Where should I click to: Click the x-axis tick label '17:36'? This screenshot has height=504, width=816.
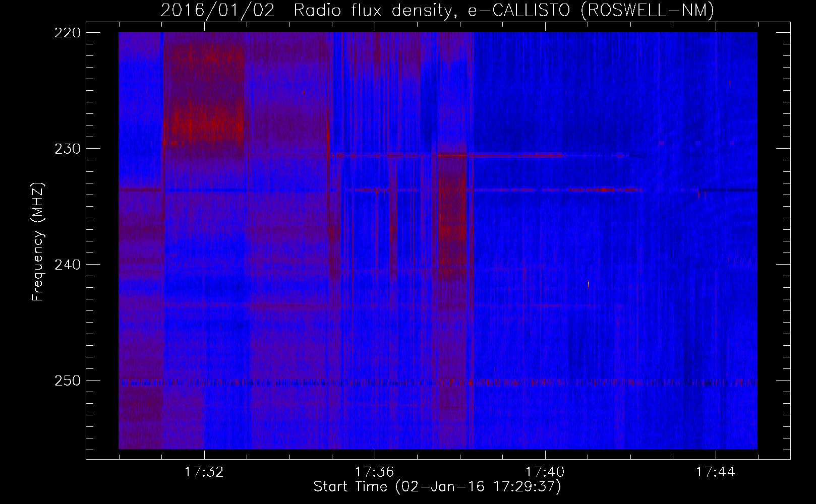(375, 472)
